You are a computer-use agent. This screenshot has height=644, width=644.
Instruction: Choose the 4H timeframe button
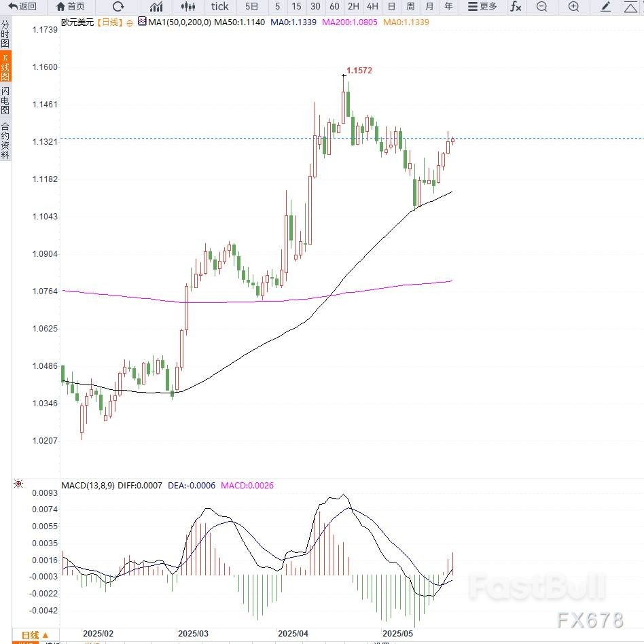(372, 7)
